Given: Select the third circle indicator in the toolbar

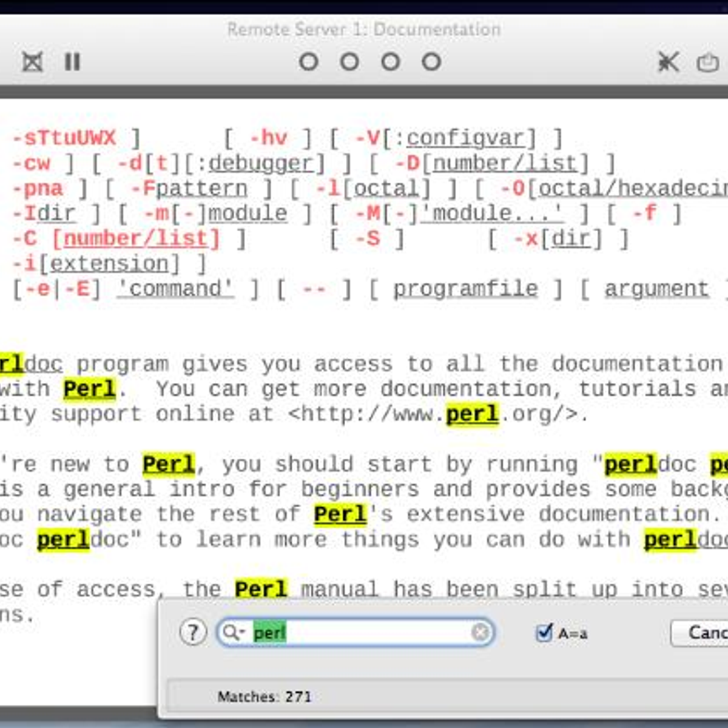Looking at the screenshot, I should pos(391,62).
